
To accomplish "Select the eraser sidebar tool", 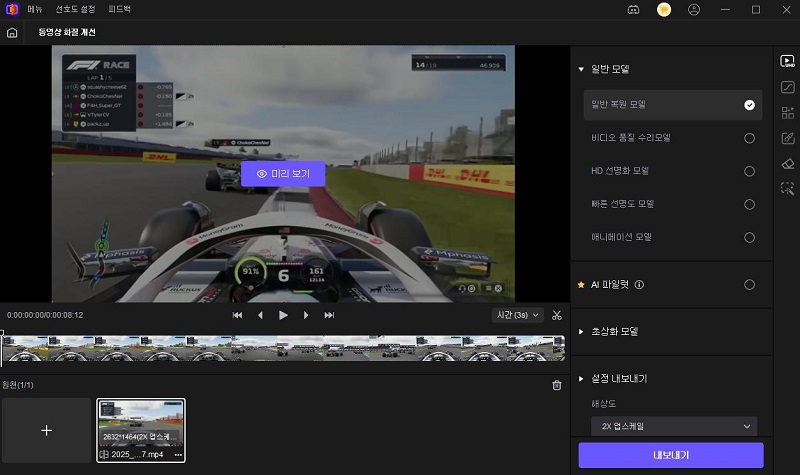I will [788, 163].
